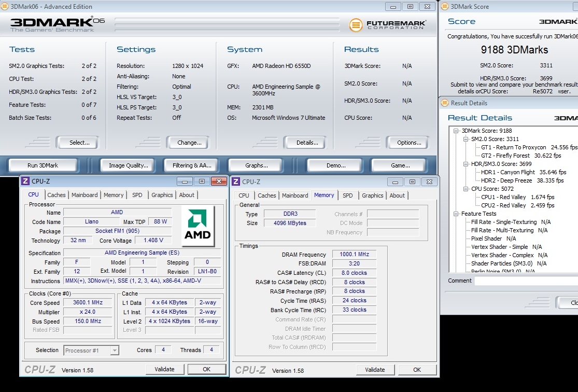Click the Graphs... button

[x=255, y=165]
